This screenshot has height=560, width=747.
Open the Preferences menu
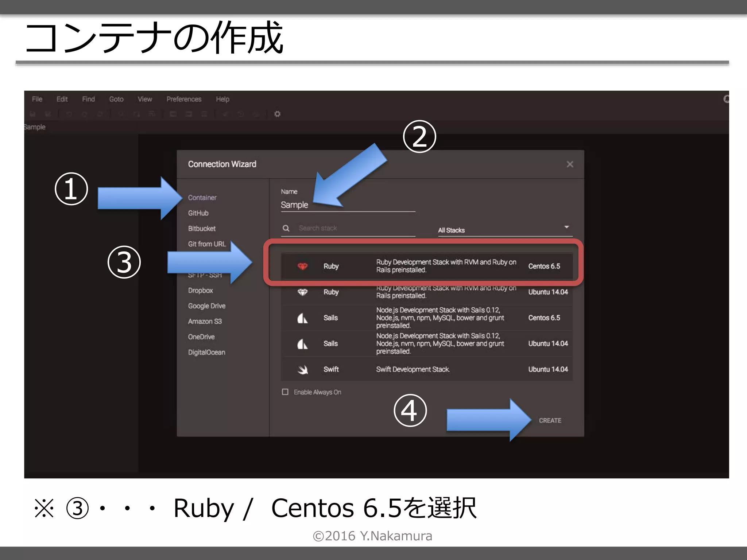point(184,99)
